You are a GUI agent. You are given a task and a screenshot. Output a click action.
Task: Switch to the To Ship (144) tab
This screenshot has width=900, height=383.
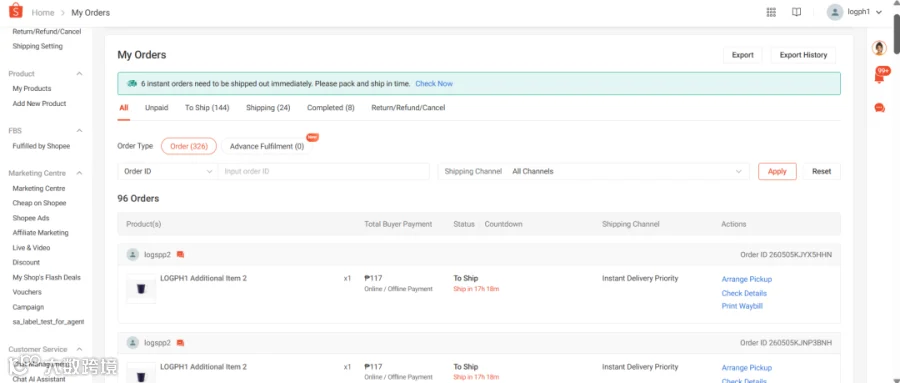[207, 108]
